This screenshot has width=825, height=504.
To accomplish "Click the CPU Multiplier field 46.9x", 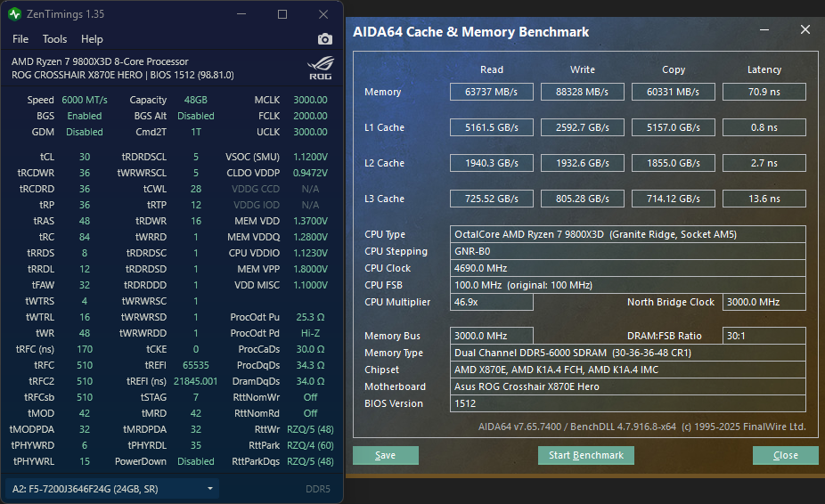I will 492,302.
